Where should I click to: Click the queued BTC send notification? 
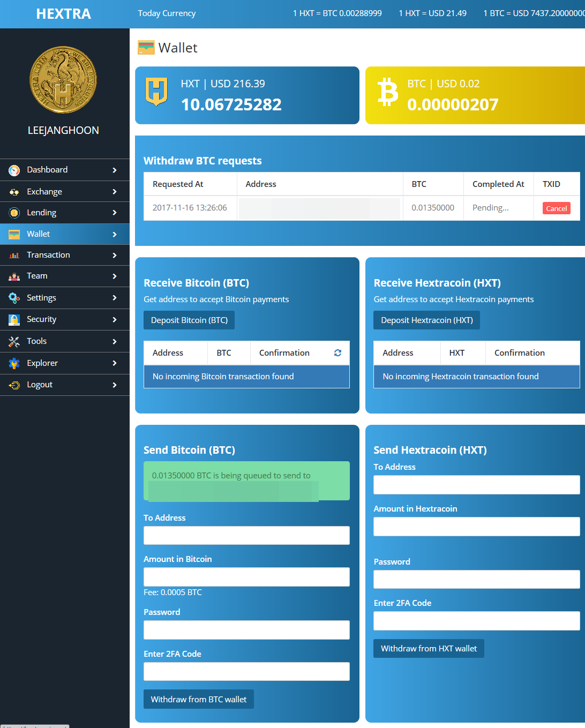coord(246,481)
